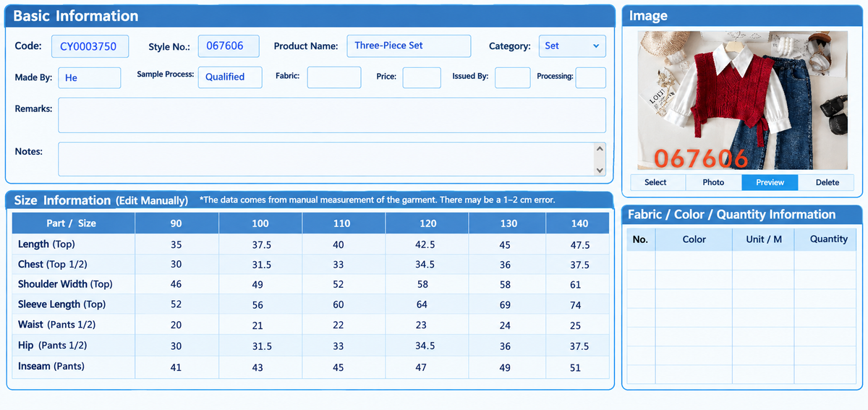The height and width of the screenshot is (410, 868).
Task: Click Length (Top) value 42.5
Action: click(425, 244)
